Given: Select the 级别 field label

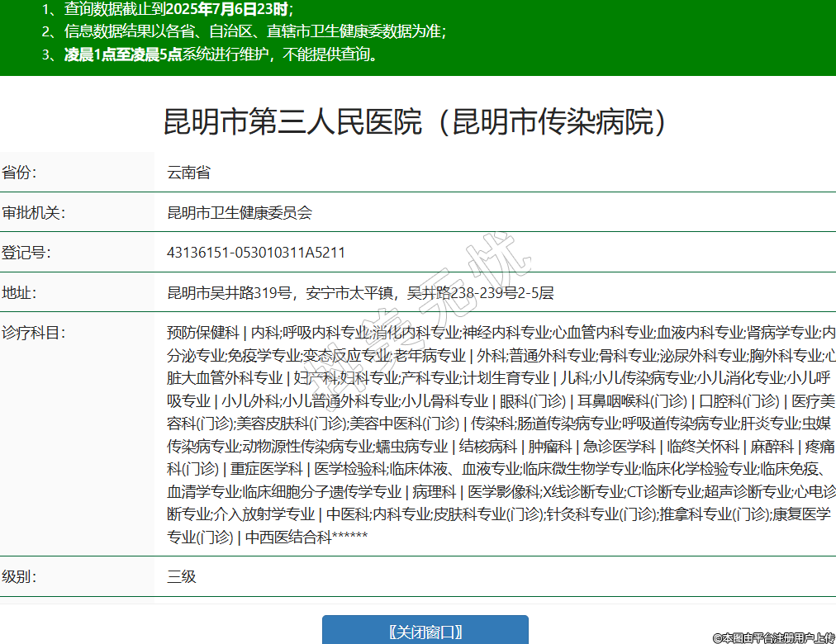Looking at the screenshot, I should click(19, 576).
